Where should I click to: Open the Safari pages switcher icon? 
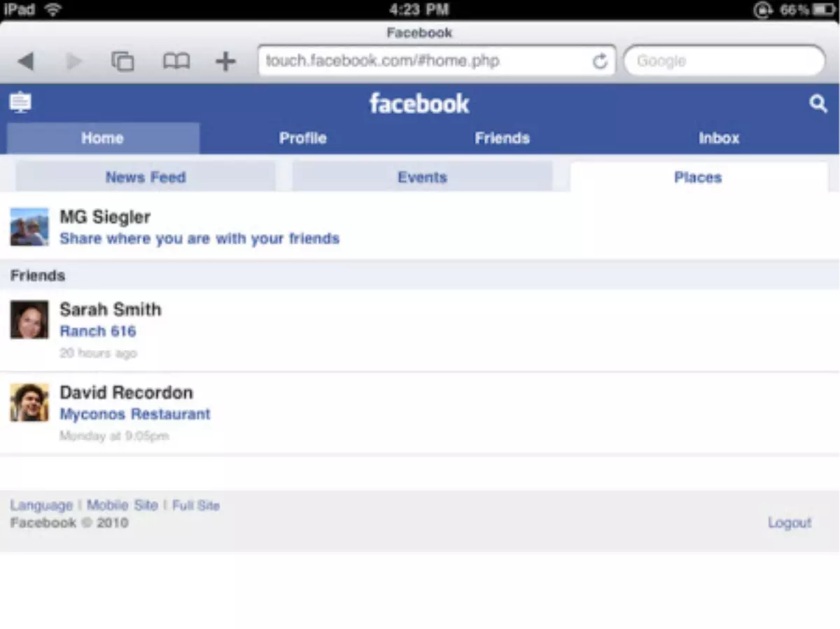pos(122,62)
